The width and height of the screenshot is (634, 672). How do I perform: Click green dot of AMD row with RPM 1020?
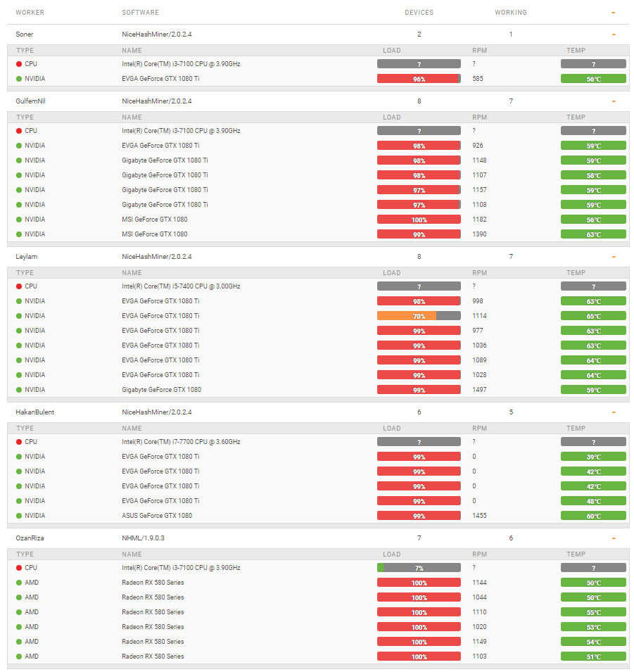click(19, 627)
